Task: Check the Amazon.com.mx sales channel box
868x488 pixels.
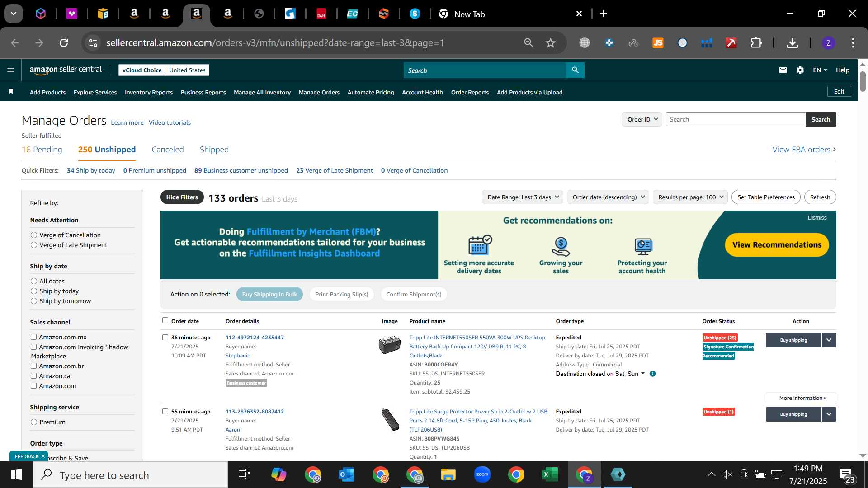Action: click(33, 337)
